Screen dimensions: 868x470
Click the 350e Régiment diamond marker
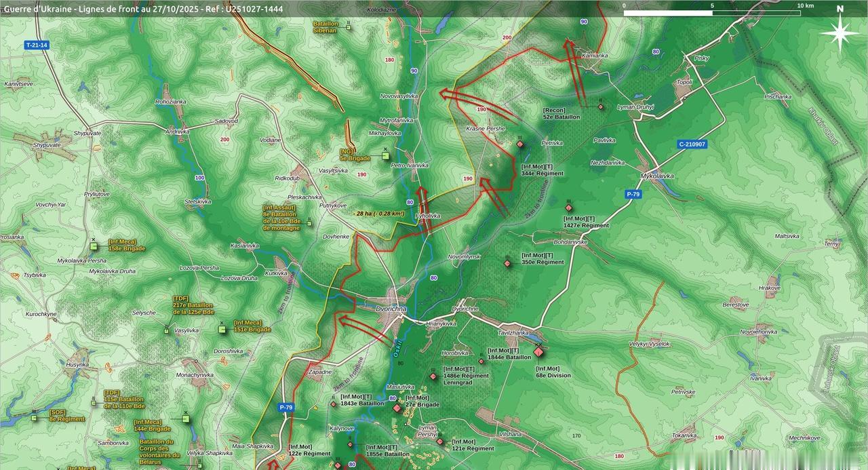pyautogui.click(x=507, y=263)
